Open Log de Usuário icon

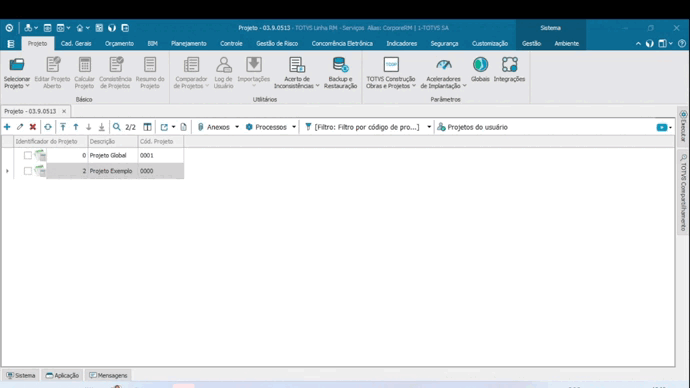coord(224,65)
